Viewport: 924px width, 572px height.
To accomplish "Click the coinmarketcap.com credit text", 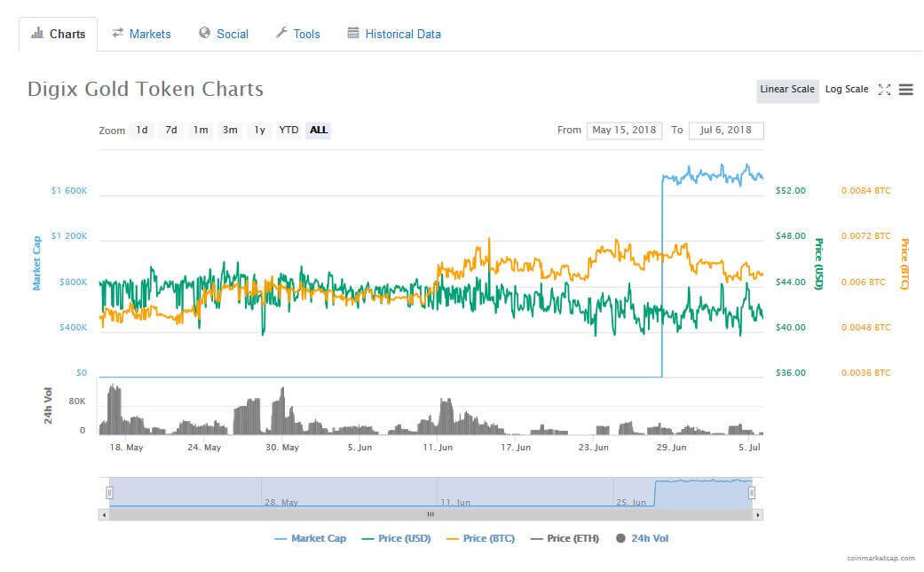I will coord(881,558).
